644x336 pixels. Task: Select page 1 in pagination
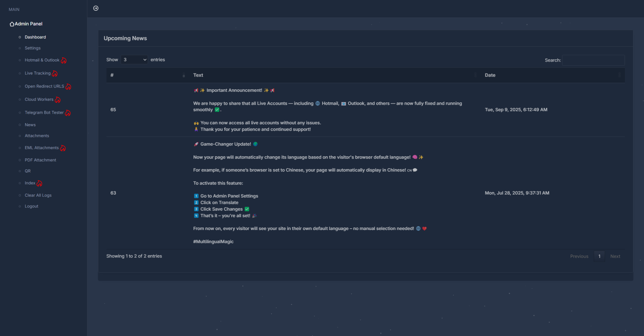pyautogui.click(x=599, y=256)
